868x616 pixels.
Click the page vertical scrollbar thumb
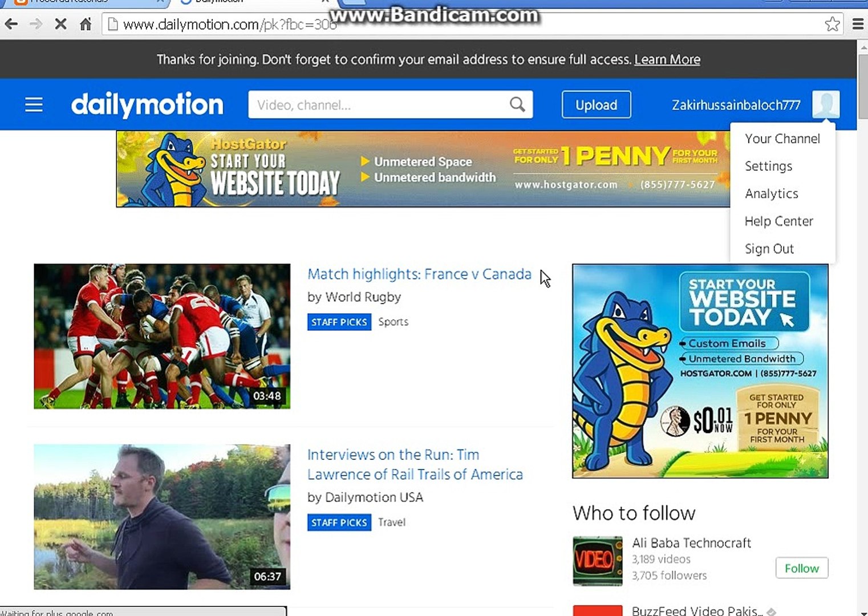click(x=862, y=86)
